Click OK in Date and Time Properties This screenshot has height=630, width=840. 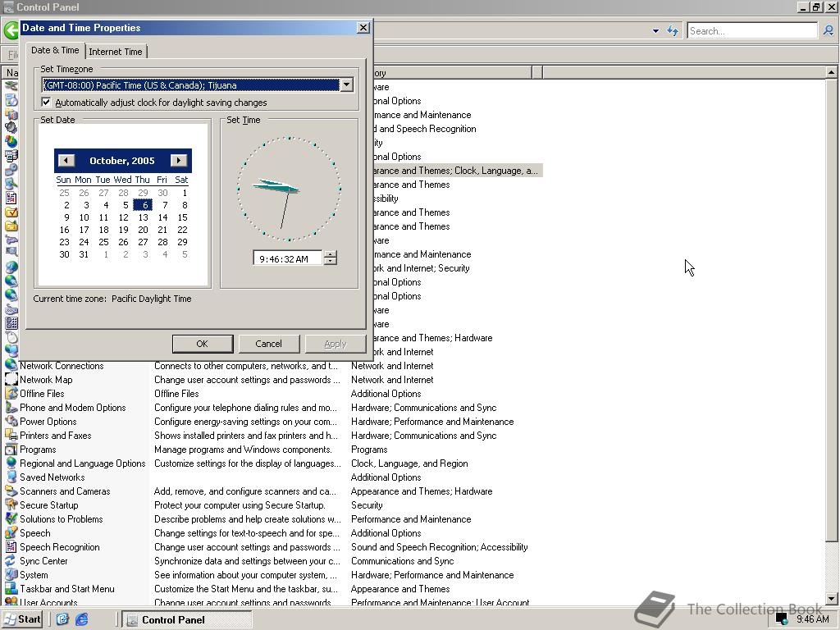coord(203,344)
